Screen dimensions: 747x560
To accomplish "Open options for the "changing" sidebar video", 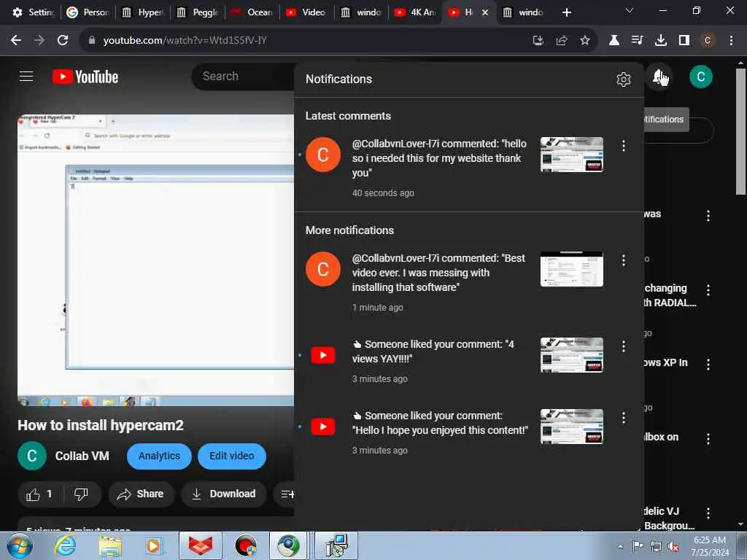I will (x=708, y=290).
